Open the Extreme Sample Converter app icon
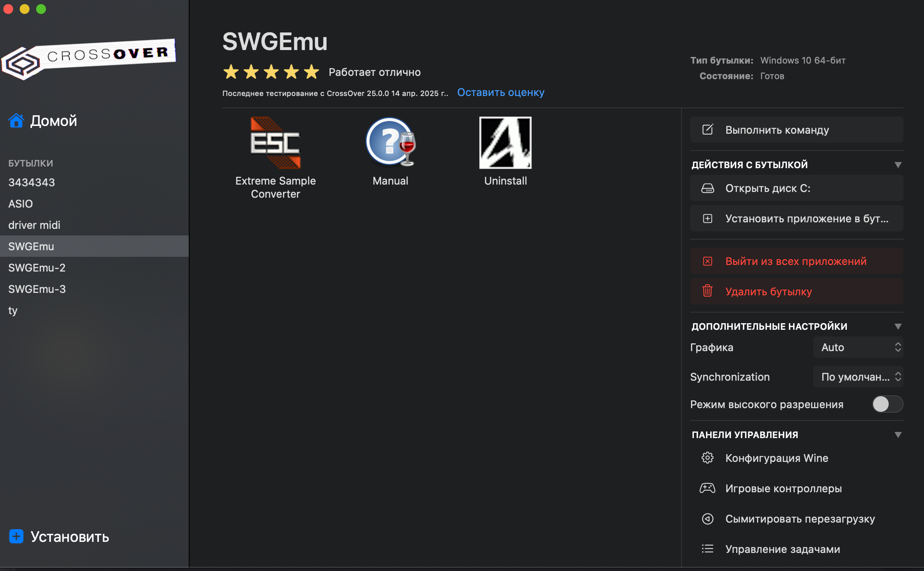The height and width of the screenshot is (571, 924). coord(275,142)
